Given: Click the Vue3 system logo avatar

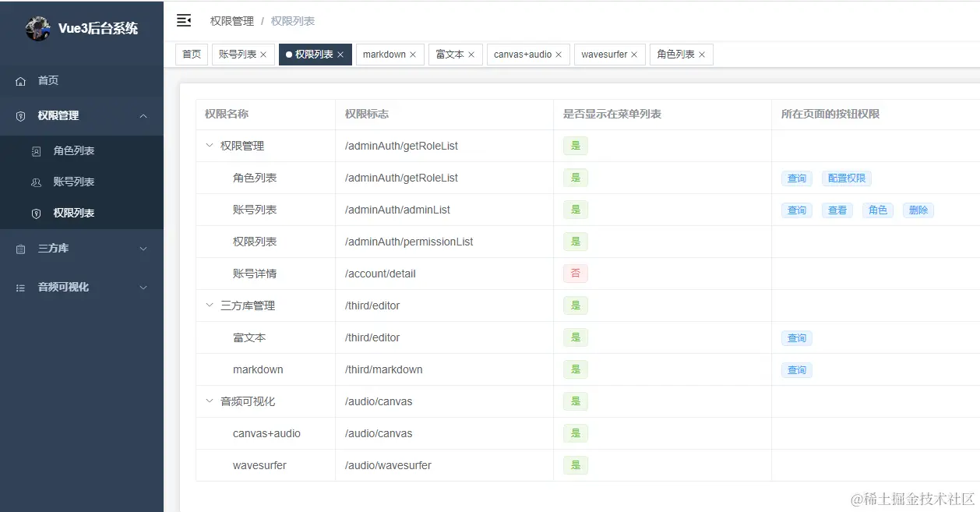Looking at the screenshot, I should point(37,28).
